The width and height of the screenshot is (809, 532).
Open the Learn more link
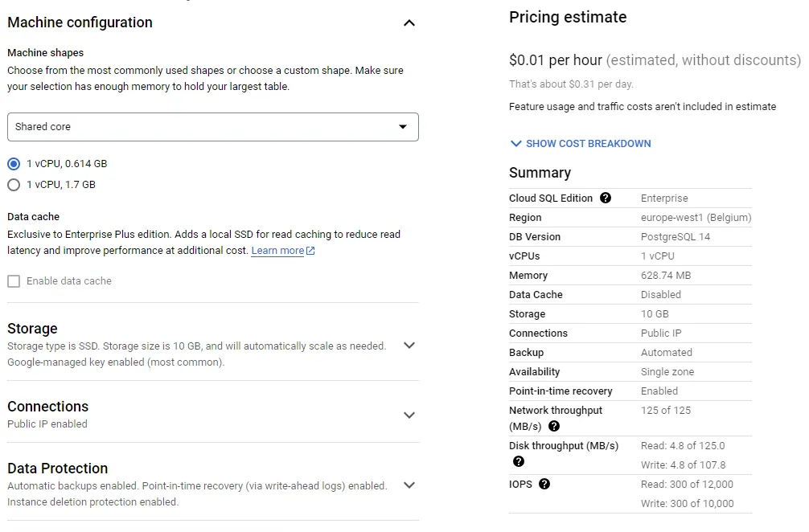point(277,251)
